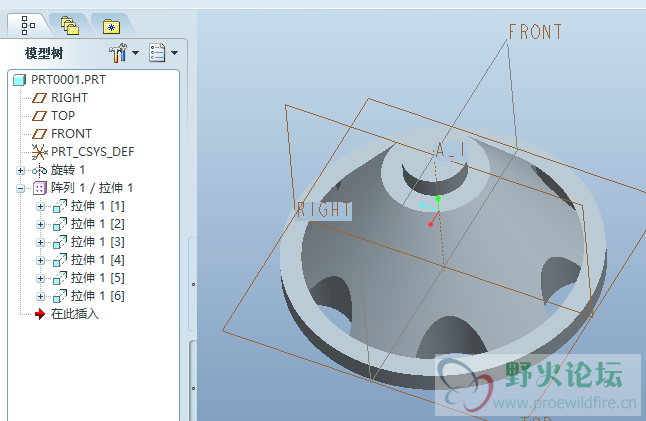Expand 拉伸 1 [1] node
This screenshot has width=646, height=421.
(x=40, y=206)
